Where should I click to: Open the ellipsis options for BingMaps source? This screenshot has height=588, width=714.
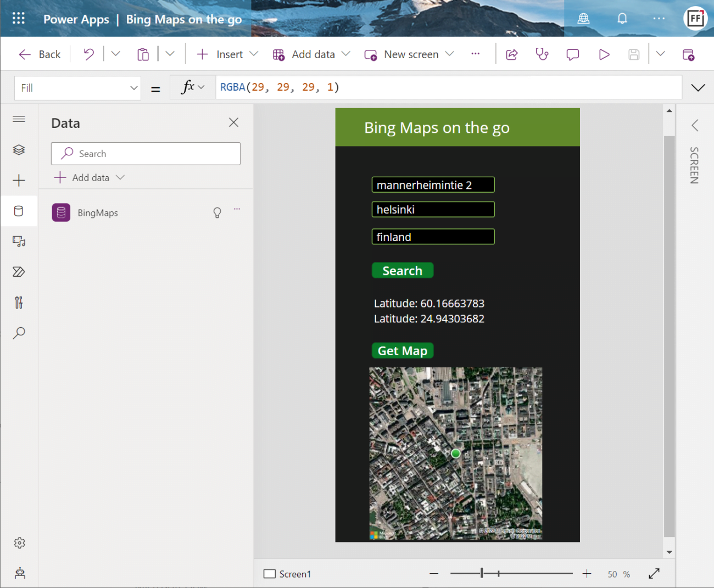[237, 209]
